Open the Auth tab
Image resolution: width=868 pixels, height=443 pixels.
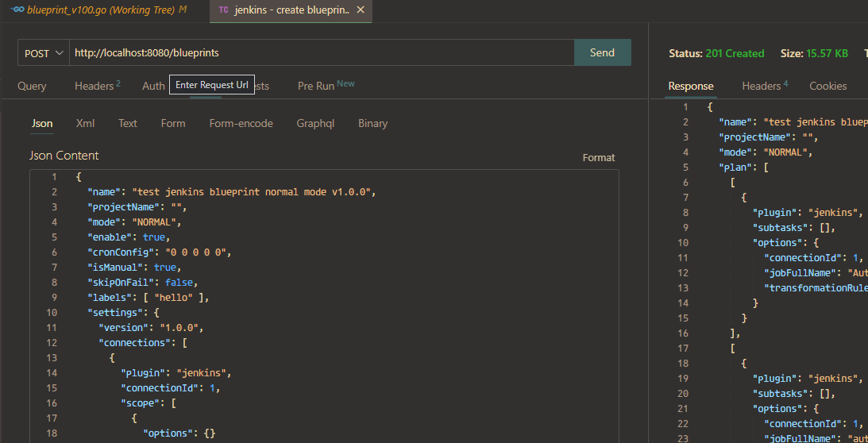pos(153,86)
